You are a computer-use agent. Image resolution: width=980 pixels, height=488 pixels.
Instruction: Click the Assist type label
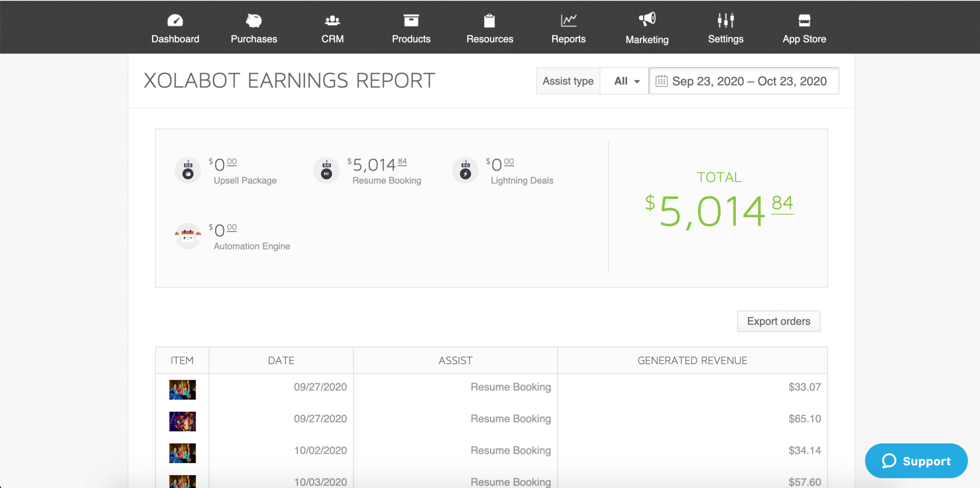pyautogui.click(x=568, y=81)
